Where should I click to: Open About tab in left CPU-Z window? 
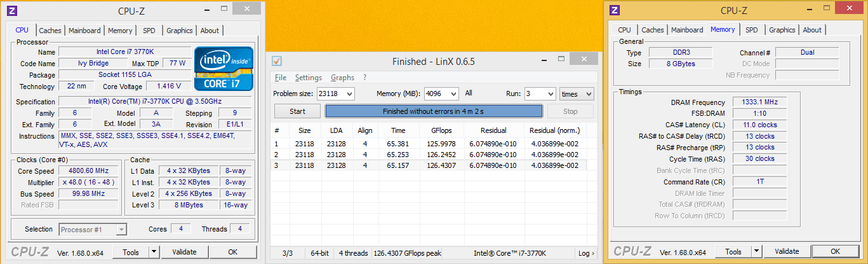pos(210,31)
